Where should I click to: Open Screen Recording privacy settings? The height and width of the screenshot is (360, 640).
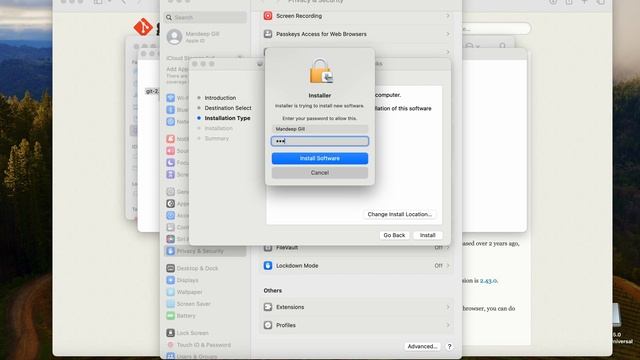(x=356, y=16)
